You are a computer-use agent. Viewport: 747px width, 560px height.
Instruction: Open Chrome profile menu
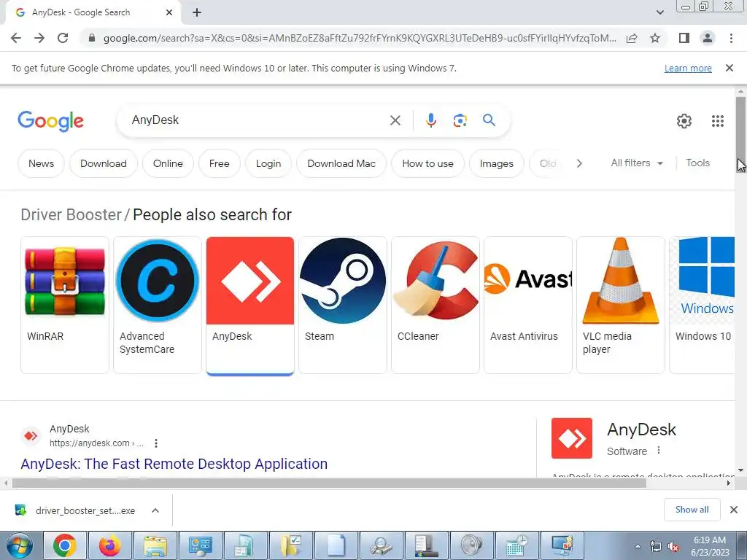pyautogui.click(x=708, y=38)
